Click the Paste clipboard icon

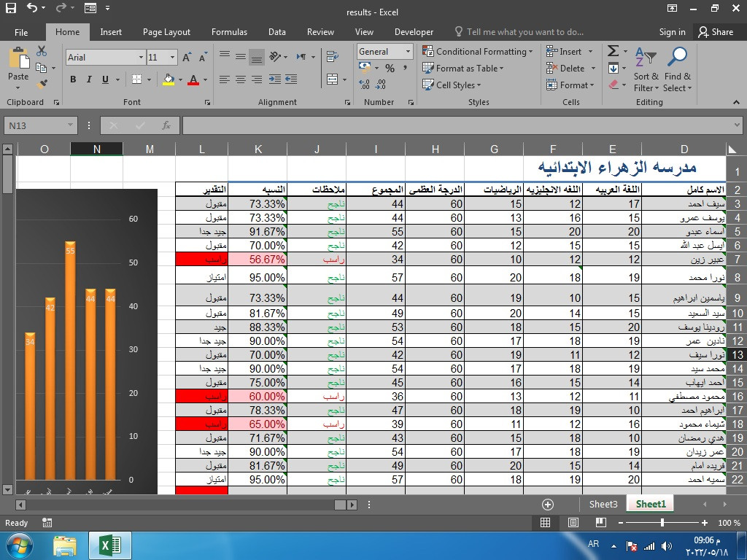tap(18, 58)
